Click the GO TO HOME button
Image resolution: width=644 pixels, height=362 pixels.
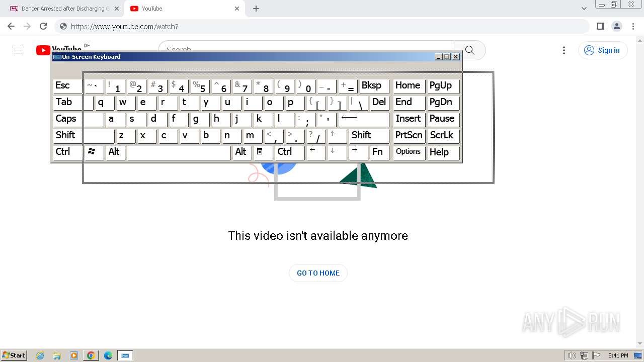pyautogui.click(x=318, y=273)
